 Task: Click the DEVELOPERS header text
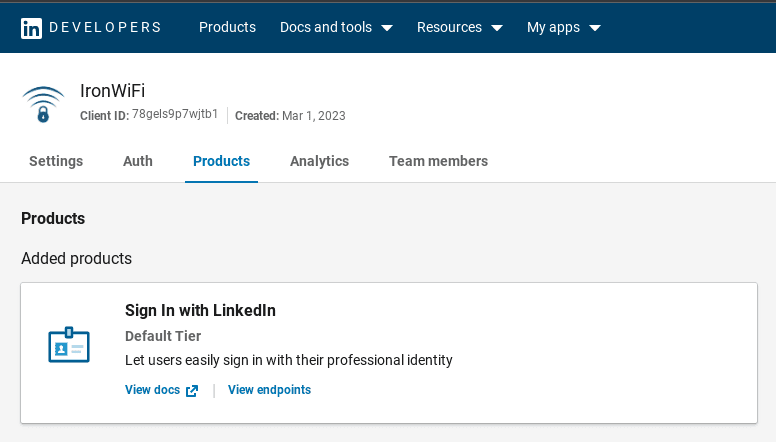105,27
